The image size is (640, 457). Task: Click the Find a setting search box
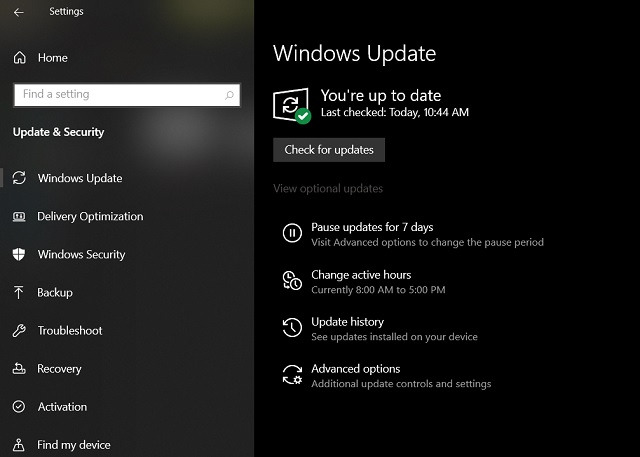pos(127,95)
